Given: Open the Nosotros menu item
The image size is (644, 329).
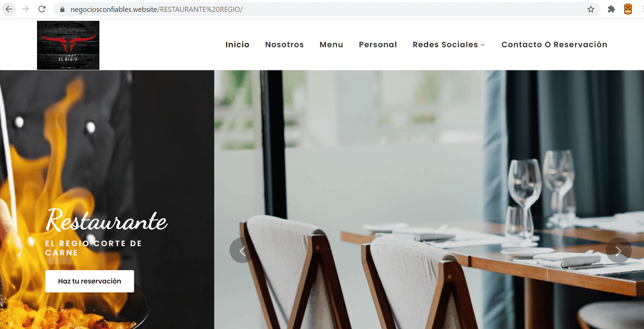Looking at the screenshot, I should pyautogui.click(x=285, y=45).
